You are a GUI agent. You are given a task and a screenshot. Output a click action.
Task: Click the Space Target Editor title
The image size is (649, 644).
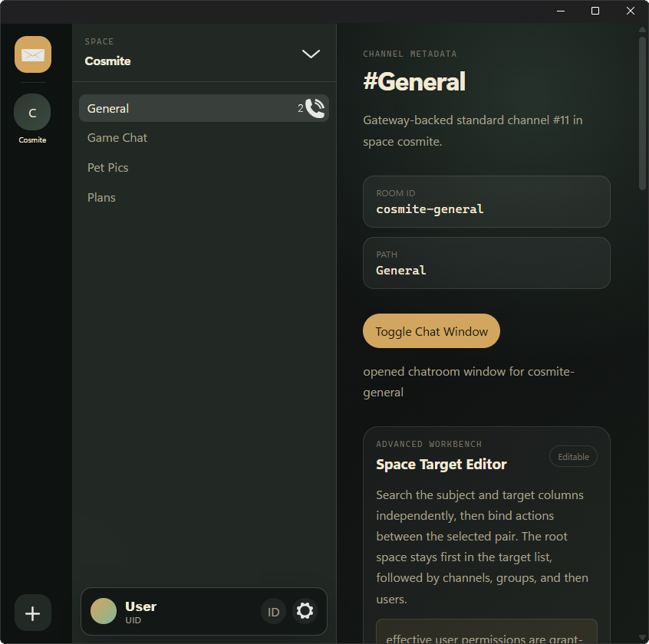point(441,465)
